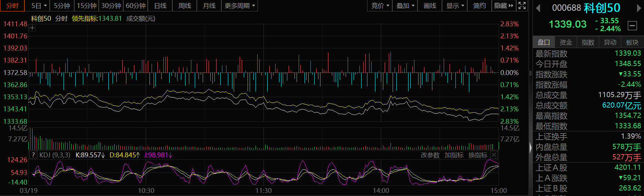The width and height of the screenshot is (644, 196).
Task: Switch to the 日线 daily chart tab
Action: pos(160,6)
